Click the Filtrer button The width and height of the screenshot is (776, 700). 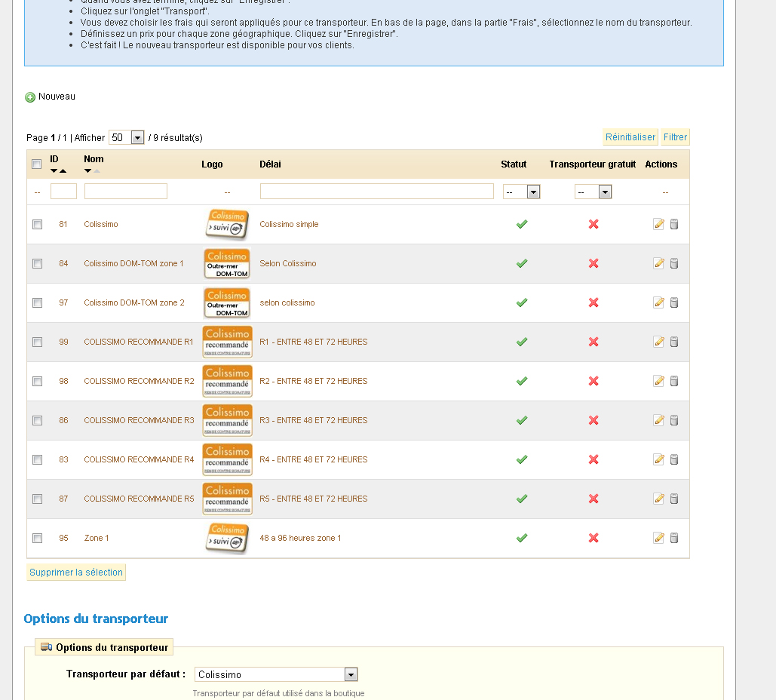point(675,137)
